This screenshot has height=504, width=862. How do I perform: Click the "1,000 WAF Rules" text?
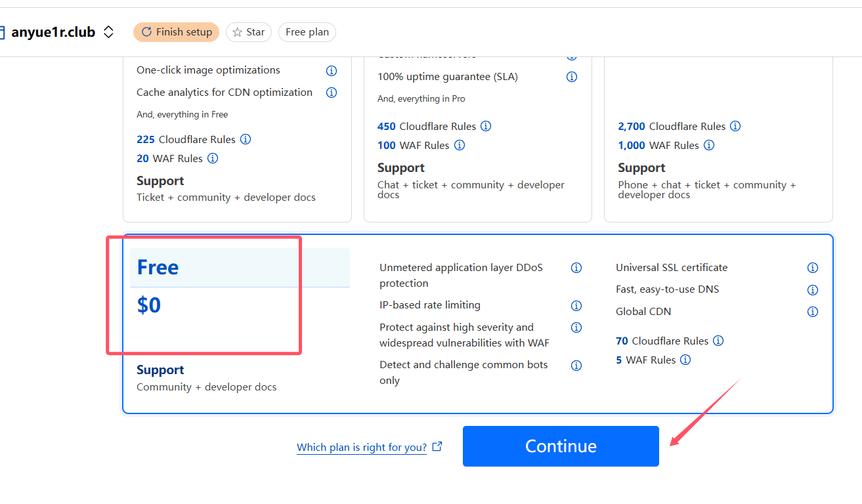pos(658,145)
